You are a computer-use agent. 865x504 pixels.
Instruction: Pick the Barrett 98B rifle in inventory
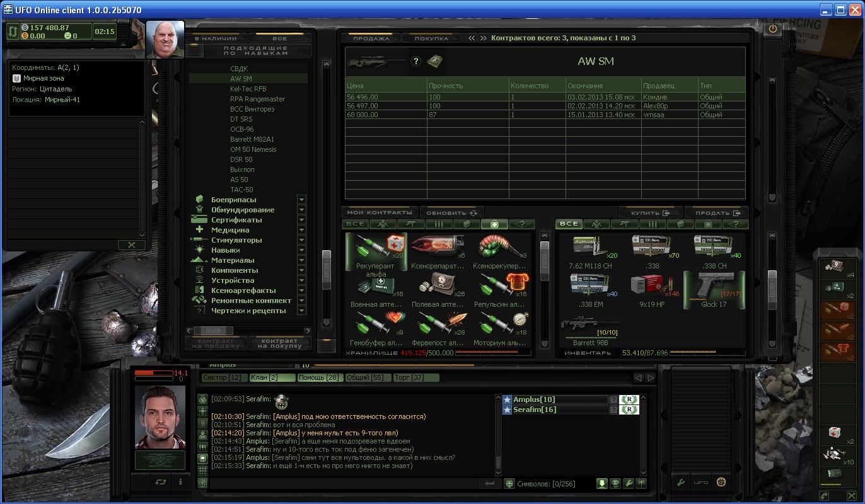click(x=591, y=330)
